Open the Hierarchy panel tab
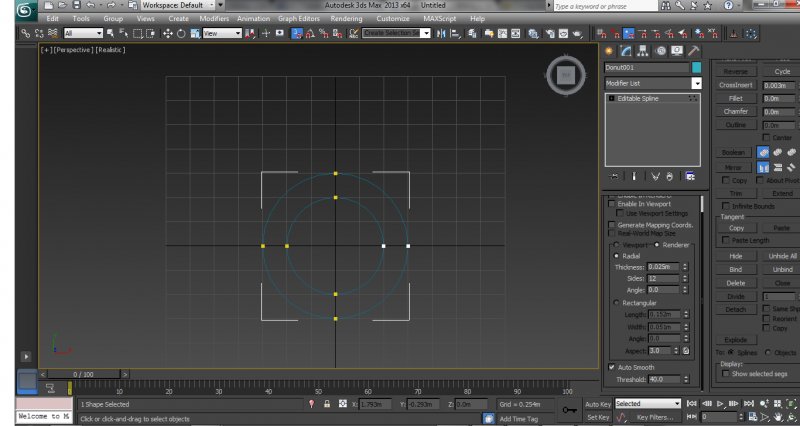800x426 pixels. [x=643, y=50]
